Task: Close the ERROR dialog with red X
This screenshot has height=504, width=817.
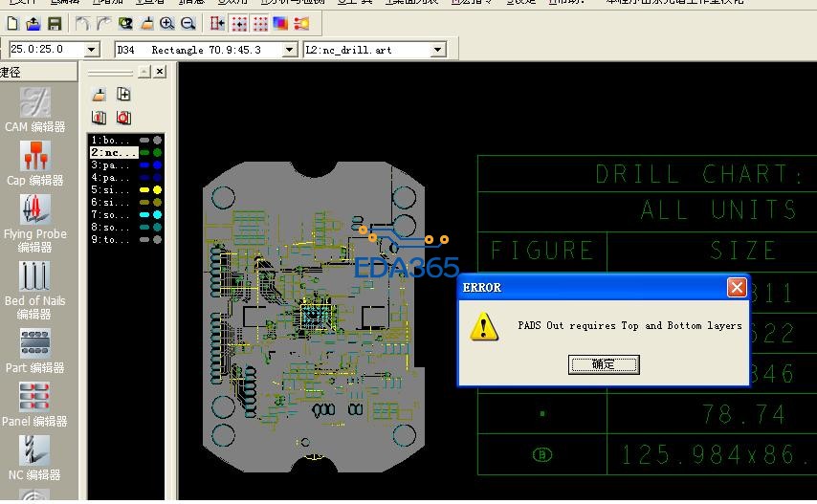Action: tap(737, 288)
